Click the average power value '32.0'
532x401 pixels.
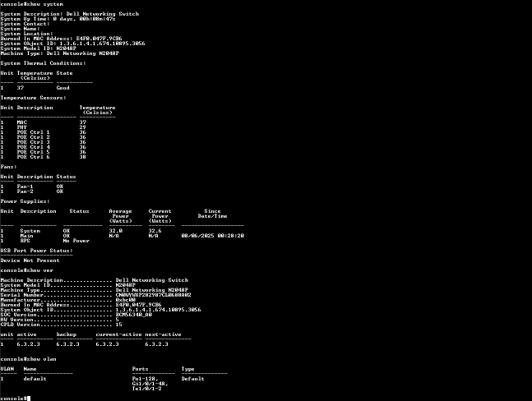[116, 231]
